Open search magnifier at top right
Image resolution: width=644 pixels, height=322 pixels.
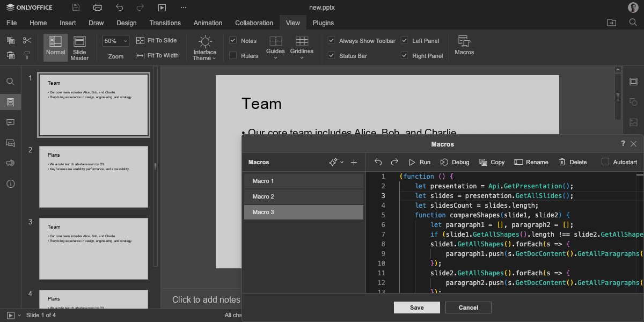[x=633, y=23]
